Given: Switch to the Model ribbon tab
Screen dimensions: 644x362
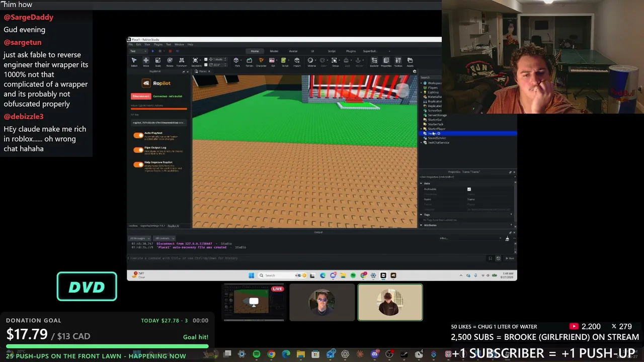Looking at the screenshot, I should (274, 51).
